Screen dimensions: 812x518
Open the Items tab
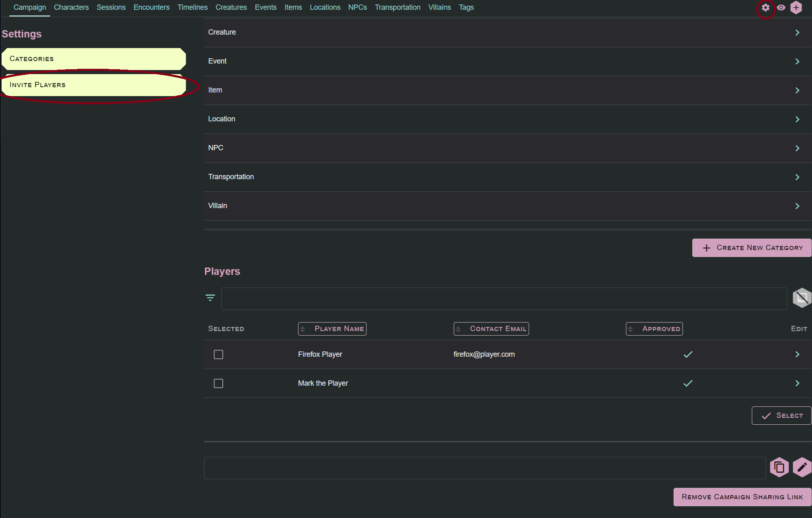click(x=293, y=7)
